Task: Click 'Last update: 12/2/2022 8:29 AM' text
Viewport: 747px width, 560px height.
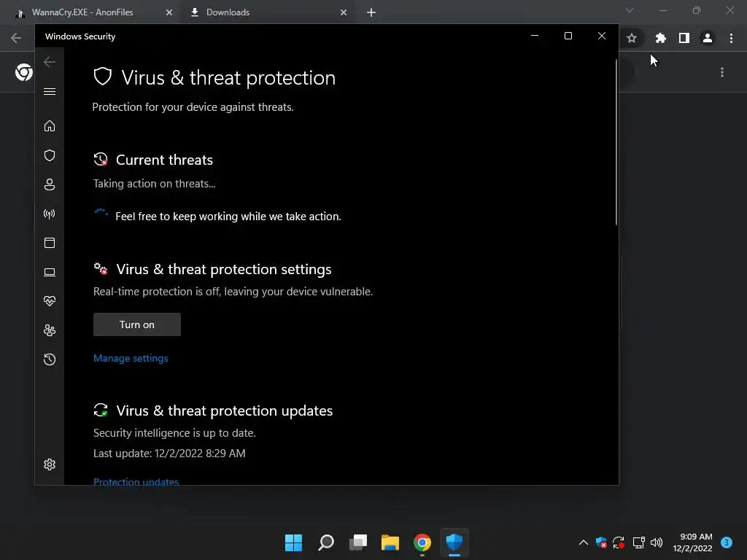Action: [169, 454]
